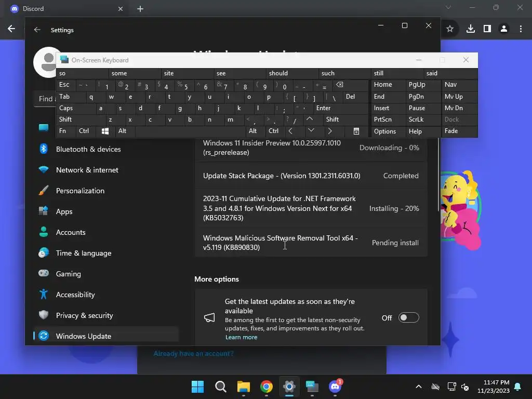Screen dimensions: 532x399
Task: Pick the suggested word "still"
Action: click(397, 73)
